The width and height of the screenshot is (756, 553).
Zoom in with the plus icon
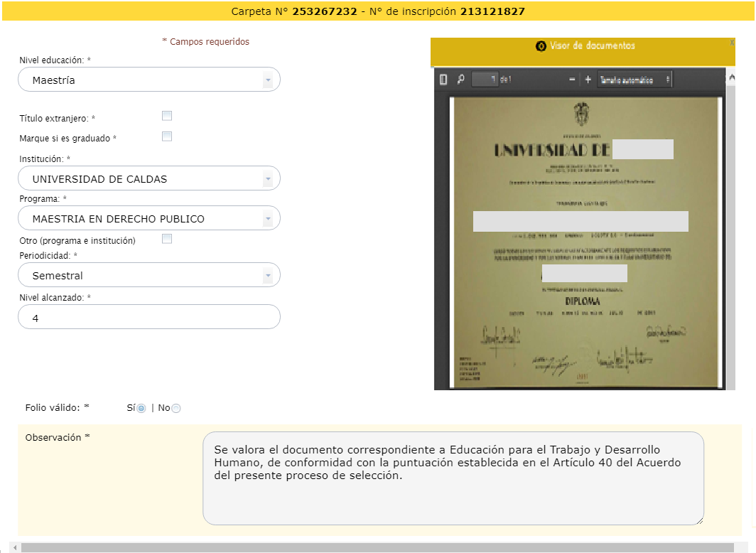[588, 80]
